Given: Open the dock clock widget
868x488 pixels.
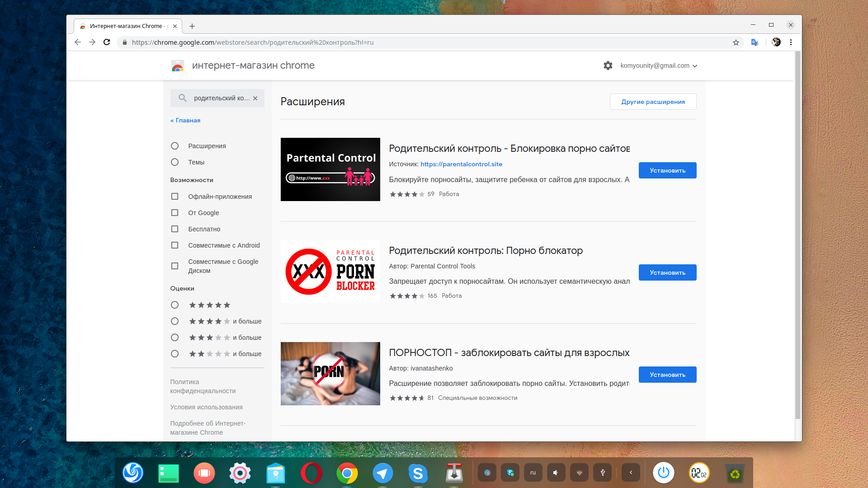Looking at the screenshot, I should 699,473.
